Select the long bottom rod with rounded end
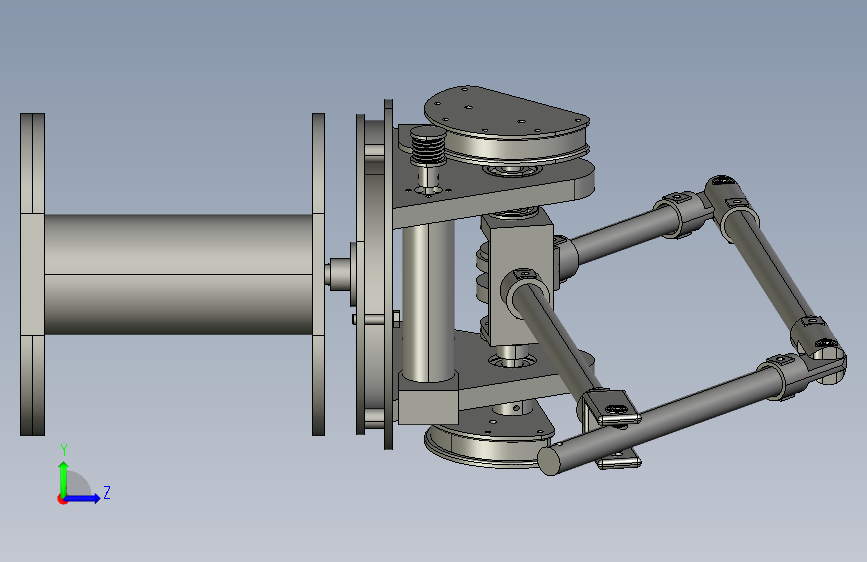Screen dimensions: 867x562 [658, 423]
